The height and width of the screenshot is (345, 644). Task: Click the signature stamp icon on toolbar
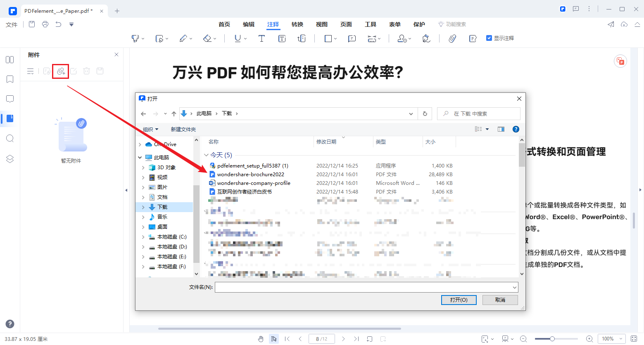point(426,38)
